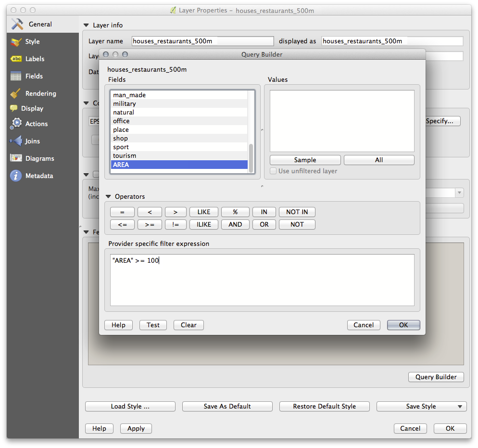The height and width of the screenshot is (448, 478).
Task: Open the Joins arrow icon
Action: [16, 141]
